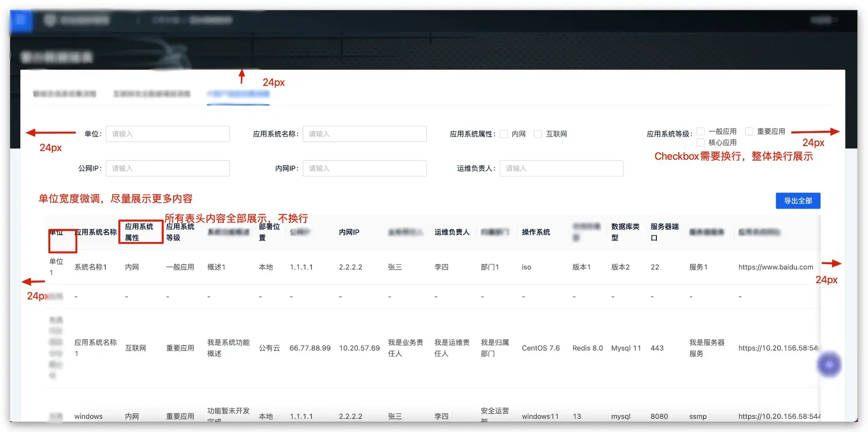
Task: Select the active blue-underlined tab
Action: tap(238, 94)
